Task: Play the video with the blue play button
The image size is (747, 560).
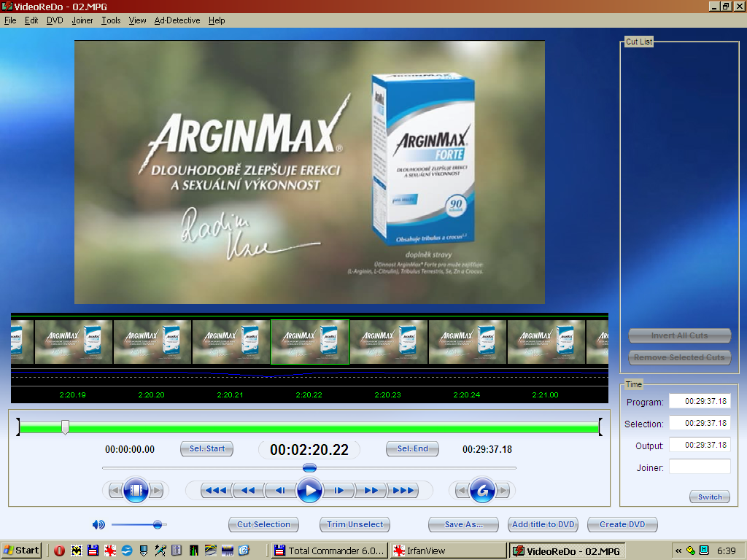Action: [x=309, y=490]
